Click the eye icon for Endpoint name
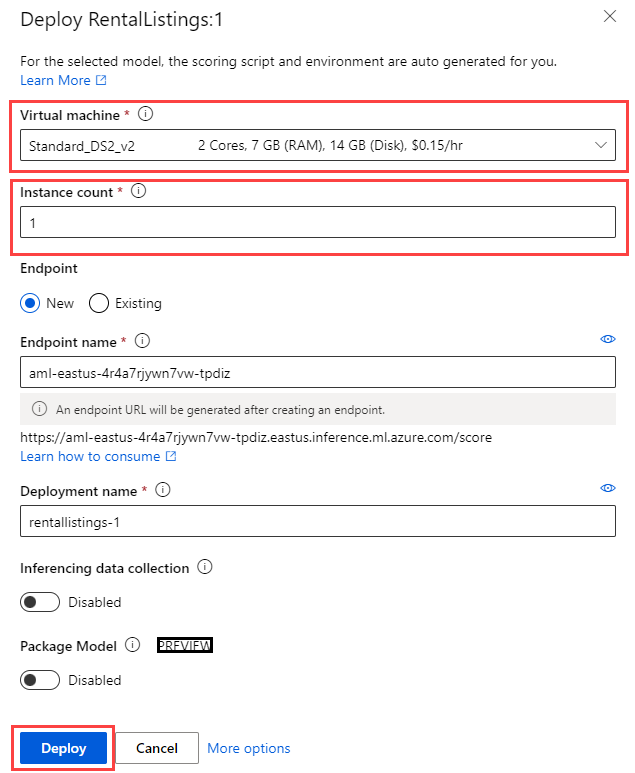Image resolution: width=635 pixels, height=773 pixels. (607, 340)
